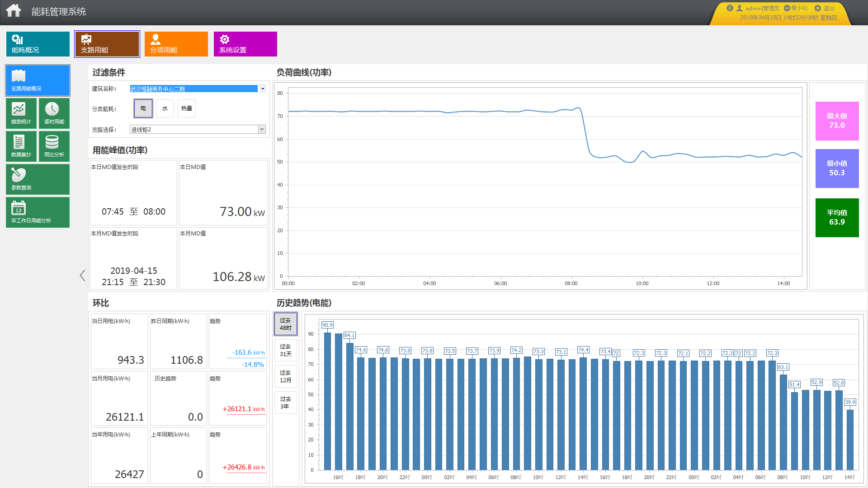Screen dimensions: 868x488
Task: Click the pink 最大值 box
Action: (837, 121)
